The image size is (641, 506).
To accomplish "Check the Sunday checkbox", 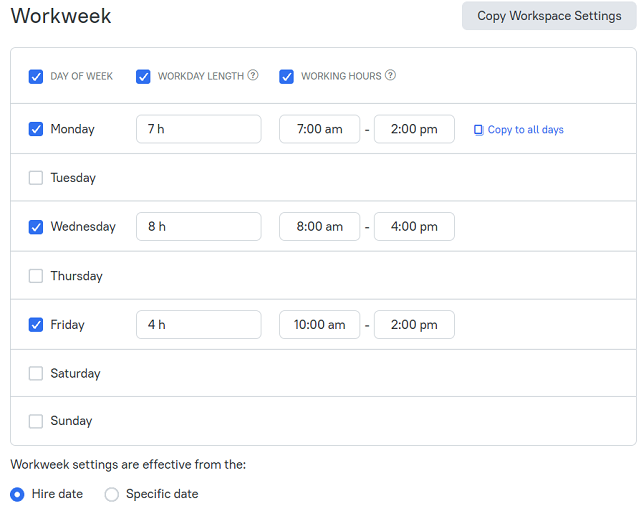I will [x=36, y=421].
